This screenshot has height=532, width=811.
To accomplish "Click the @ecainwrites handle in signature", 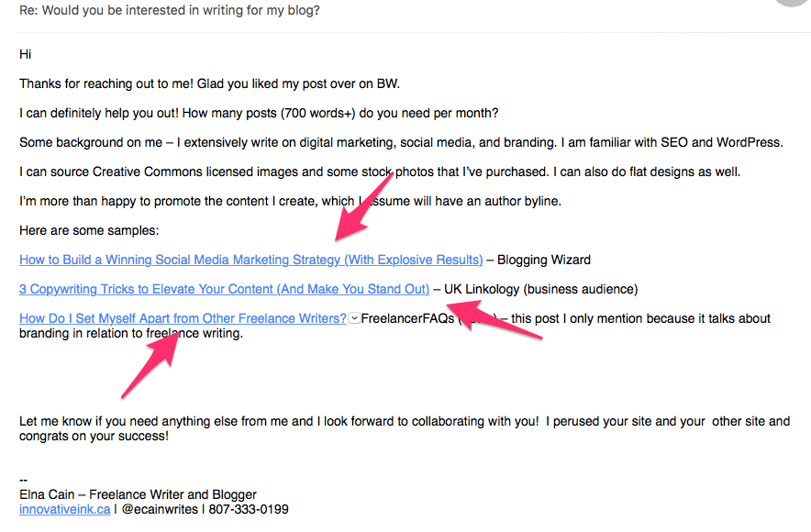I will click(160, 509).
